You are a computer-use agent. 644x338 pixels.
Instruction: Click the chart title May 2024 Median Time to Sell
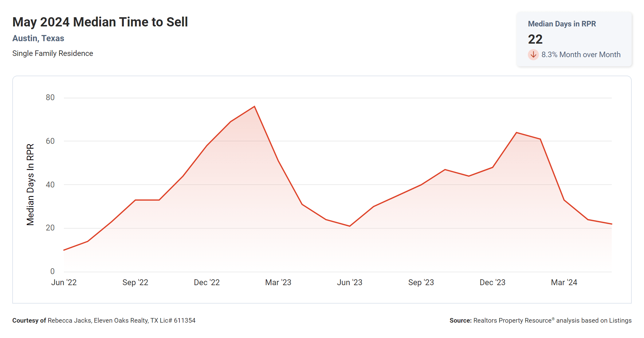pos(100,22)
